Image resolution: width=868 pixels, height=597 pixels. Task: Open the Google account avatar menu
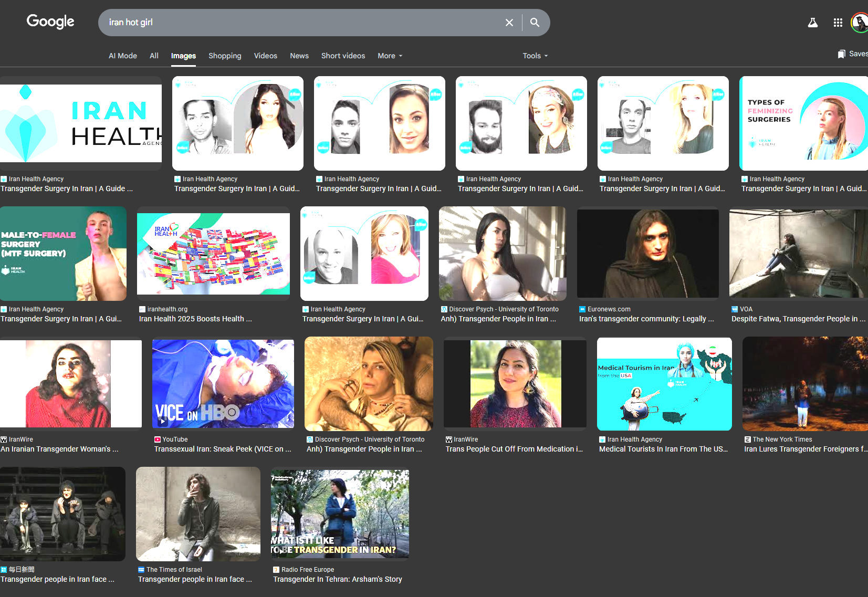coord(860,23)
